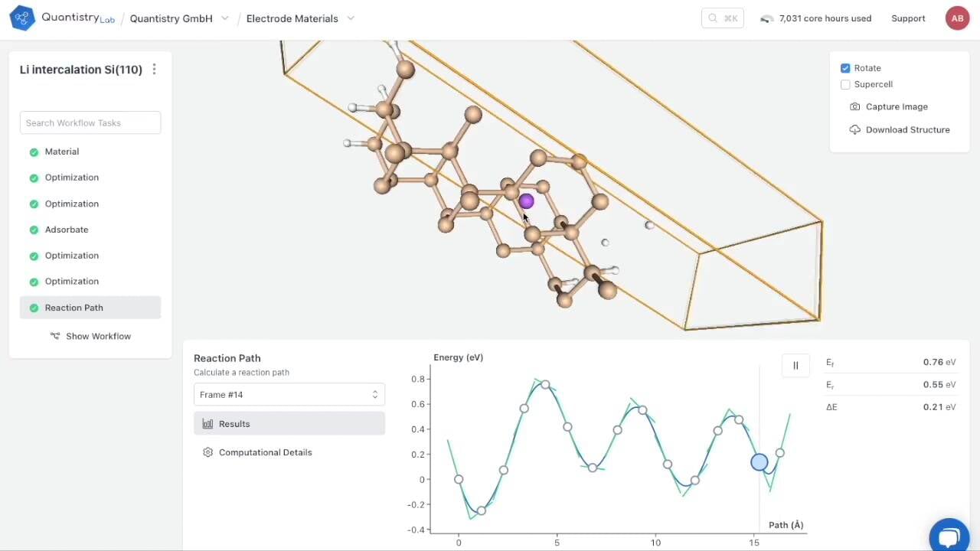Select the Material workflow task
This screenshot has width=980, height=551.
pos(90,152)
